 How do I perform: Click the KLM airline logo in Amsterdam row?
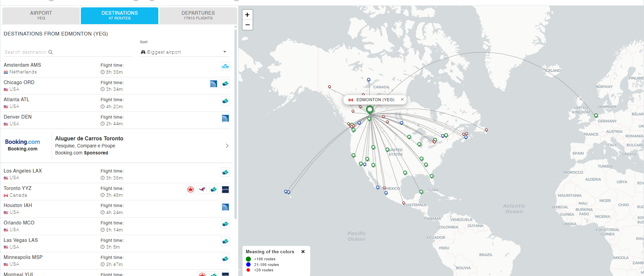tap(225, 66)
